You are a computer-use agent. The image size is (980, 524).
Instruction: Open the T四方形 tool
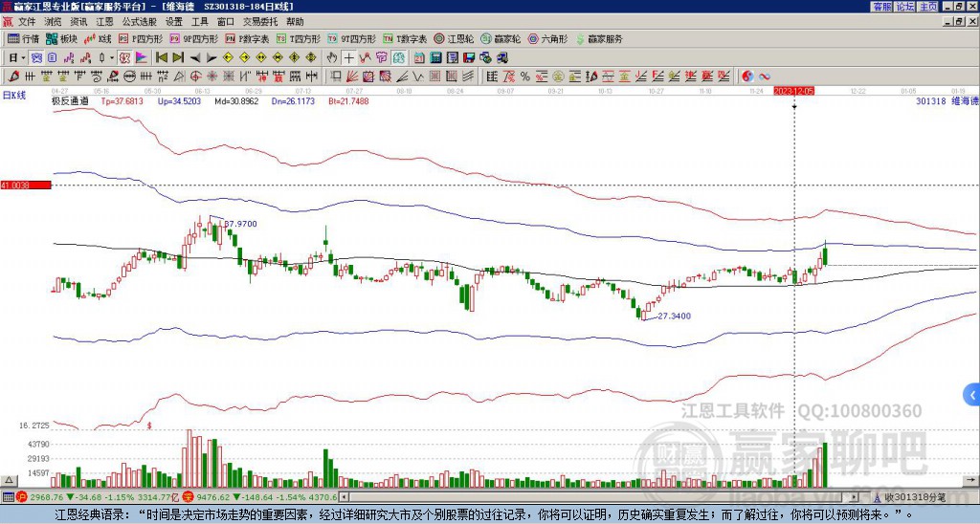[299, 38]
